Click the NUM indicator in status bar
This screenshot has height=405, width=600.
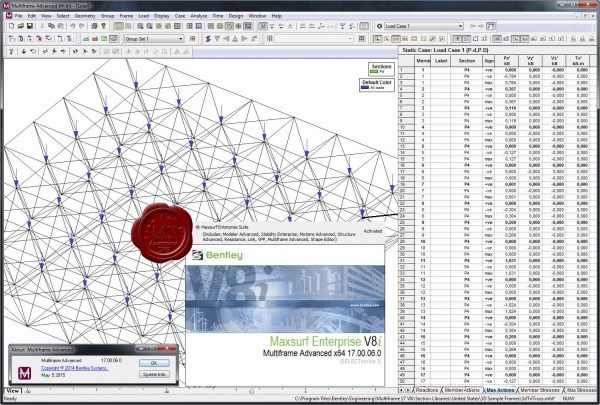(x=569, y=399)
